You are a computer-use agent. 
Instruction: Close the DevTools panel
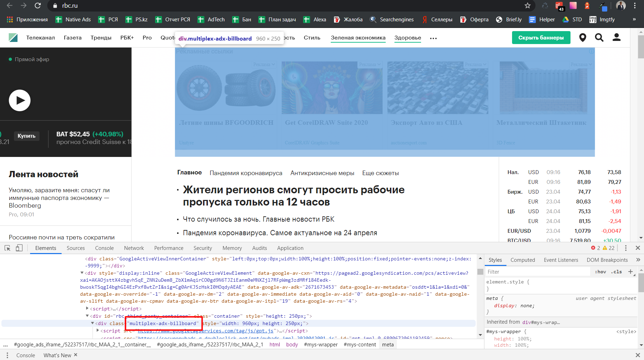click(638, 248)
